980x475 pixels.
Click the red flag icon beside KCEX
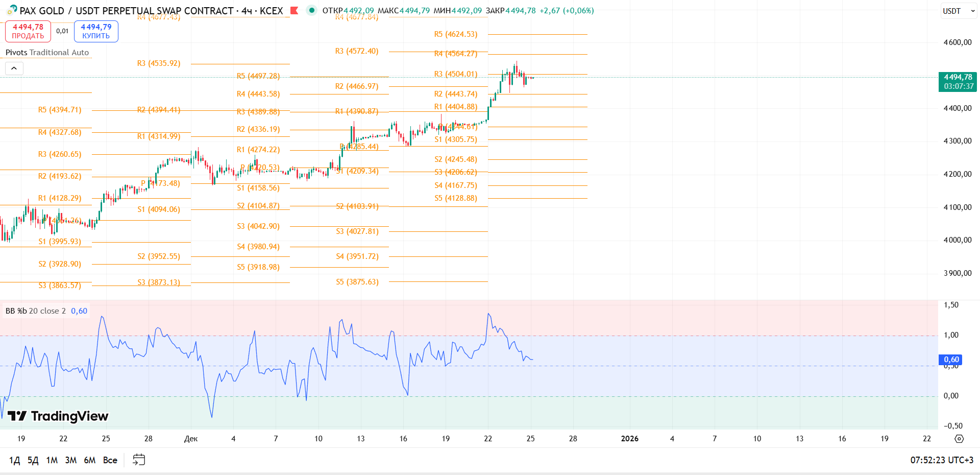coord(294,10)
